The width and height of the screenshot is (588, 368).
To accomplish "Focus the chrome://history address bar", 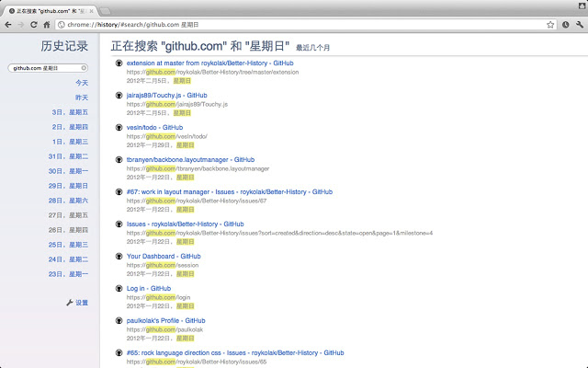I will [x=306, y=25].
